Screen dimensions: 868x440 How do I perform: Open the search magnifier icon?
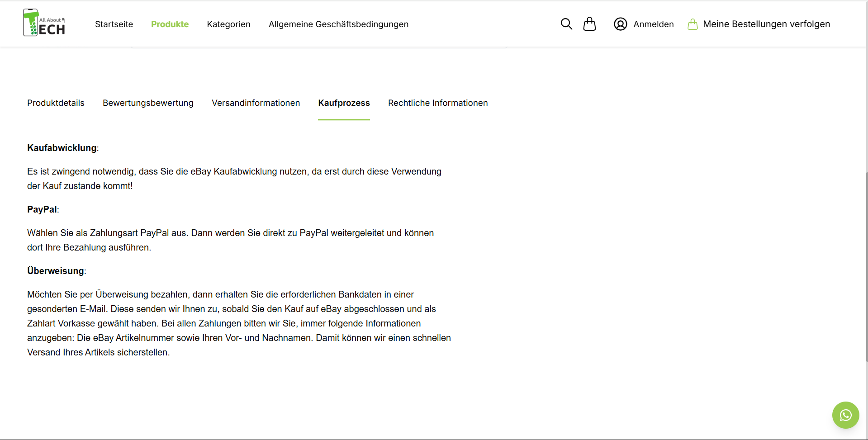[x=566, y=24]
